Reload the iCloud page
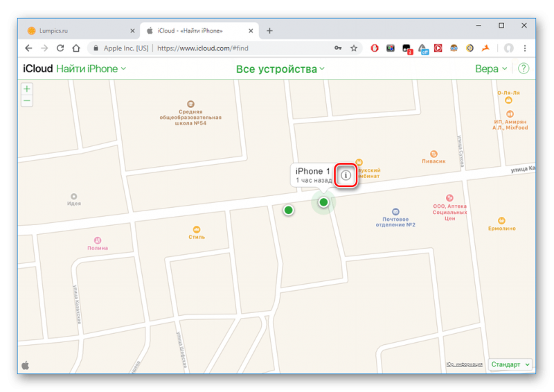554x392 pixels. point(60,48)
